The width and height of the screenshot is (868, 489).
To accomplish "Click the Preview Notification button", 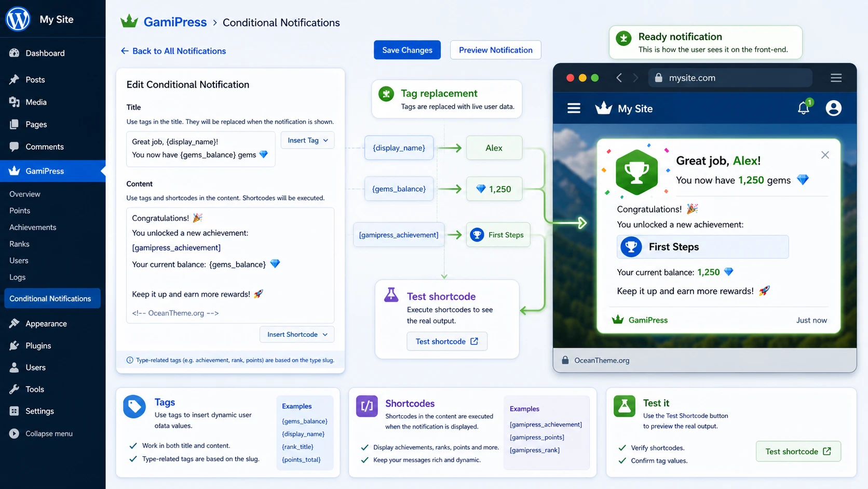I will point(496,50).
